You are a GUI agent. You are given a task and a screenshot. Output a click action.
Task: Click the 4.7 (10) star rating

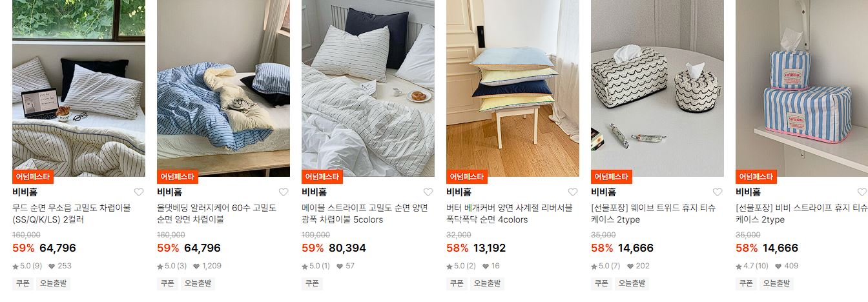coord(752,266)
